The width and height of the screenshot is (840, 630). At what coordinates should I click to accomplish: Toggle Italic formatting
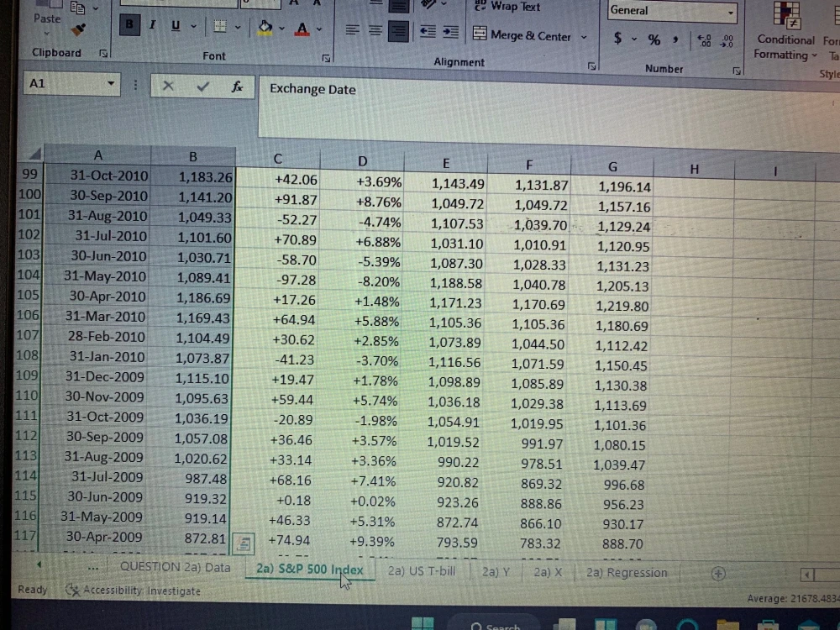pyautogui.click(x=153, y=25)
